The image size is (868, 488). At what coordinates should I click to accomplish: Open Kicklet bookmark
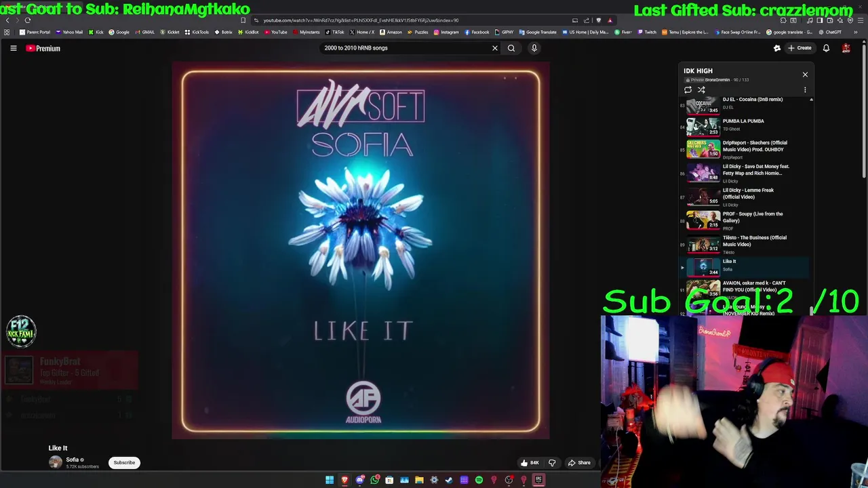(x=170, y=32)
